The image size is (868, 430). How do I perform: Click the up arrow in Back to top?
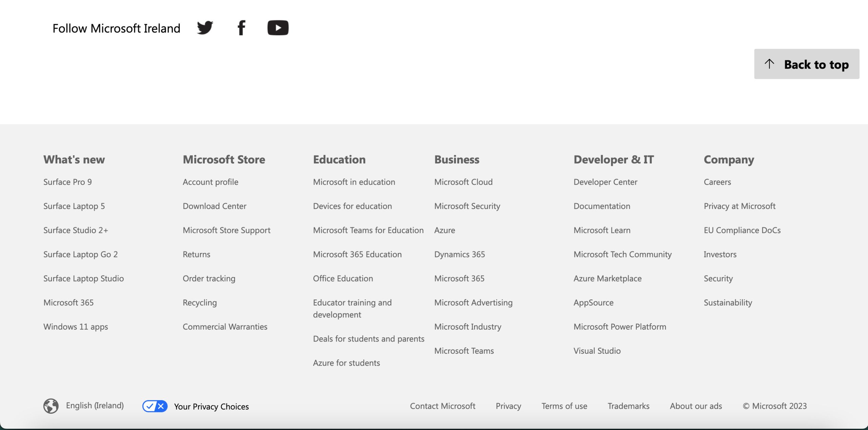769,64
